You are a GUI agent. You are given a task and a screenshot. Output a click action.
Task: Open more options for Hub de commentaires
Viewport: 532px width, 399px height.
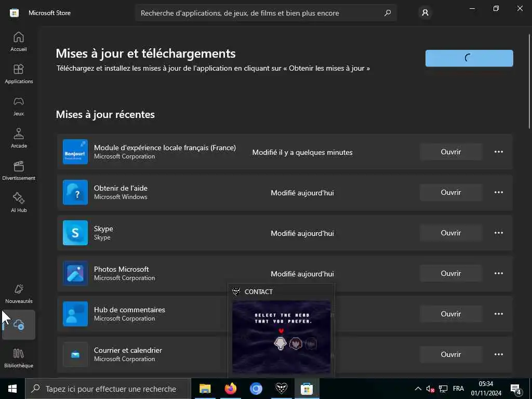498,314
